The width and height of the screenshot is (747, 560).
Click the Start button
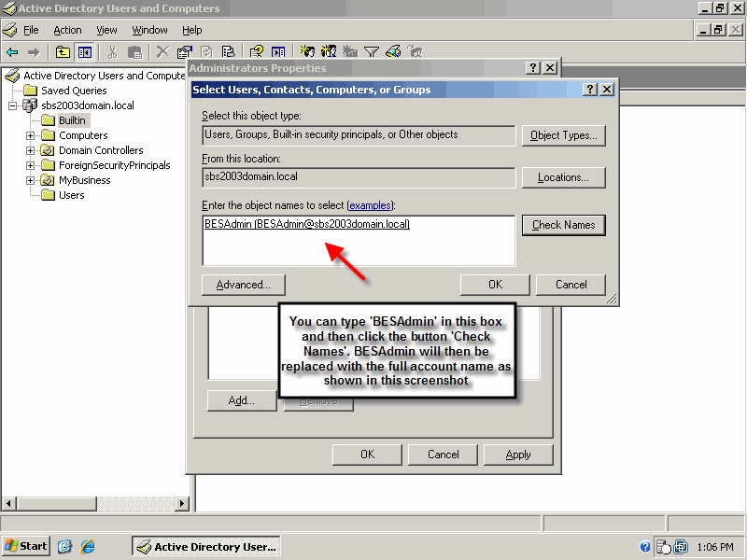27,546
